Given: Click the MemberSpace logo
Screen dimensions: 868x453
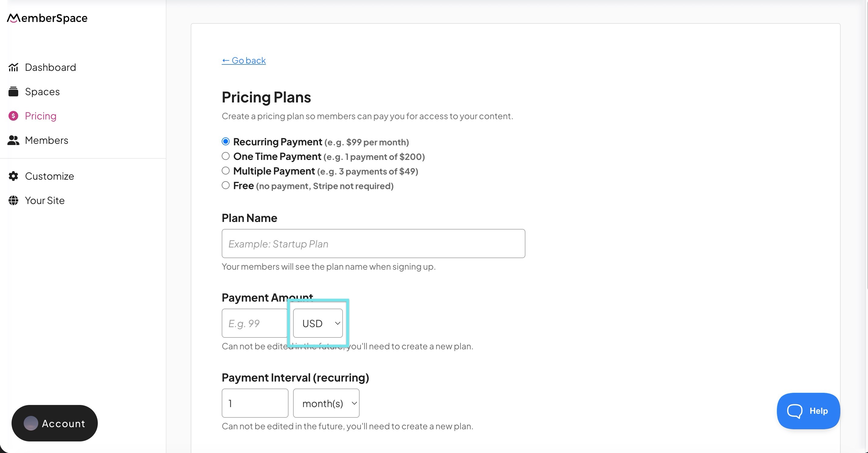Looking at the screenshot, I should pyautogui.click(x=47, y=18).
